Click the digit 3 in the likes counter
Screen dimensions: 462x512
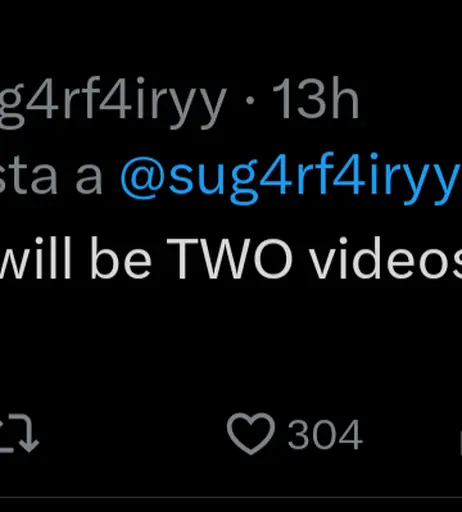click(x=299, y=435)
